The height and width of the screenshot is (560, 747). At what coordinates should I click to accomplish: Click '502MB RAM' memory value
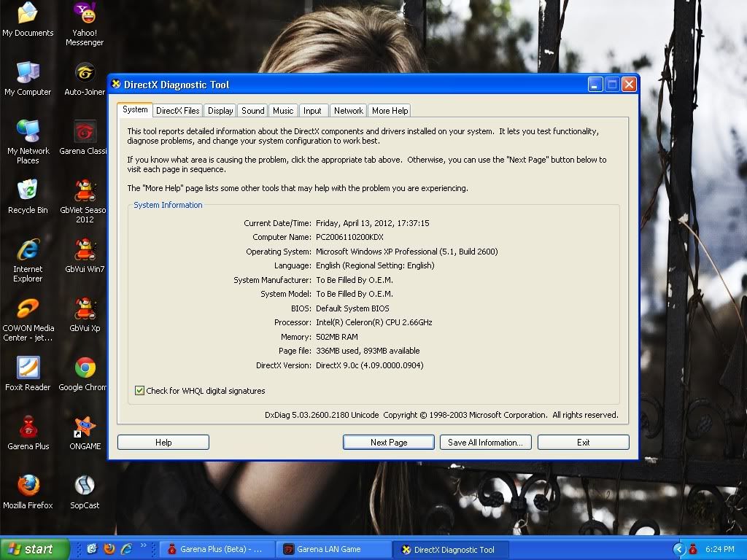pos(337,337)
